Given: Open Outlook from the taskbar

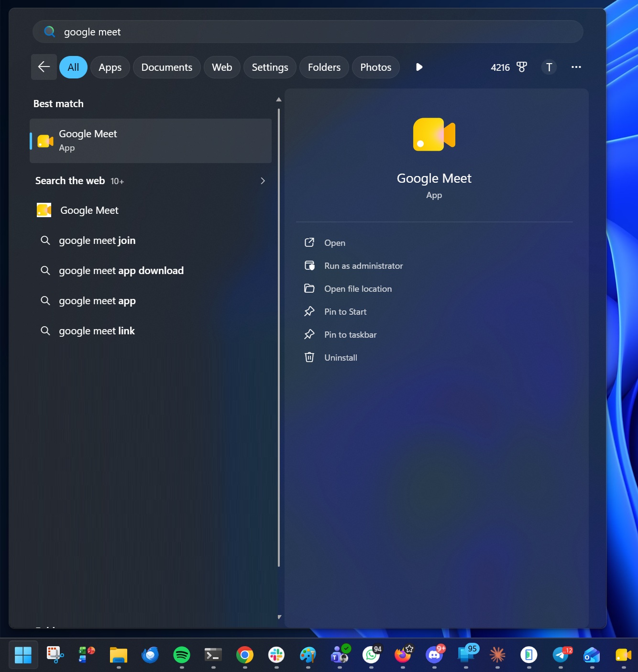Looking at the screenshot, I should [x=592, y=655].
